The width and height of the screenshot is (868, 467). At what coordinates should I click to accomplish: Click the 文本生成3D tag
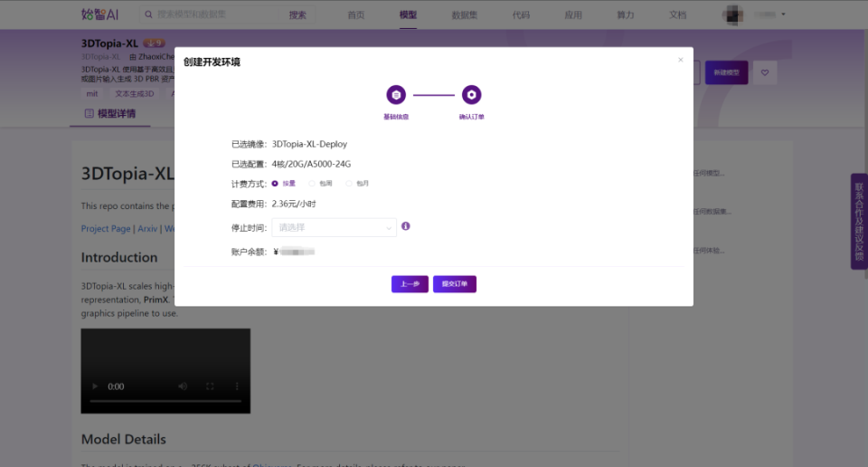tap(135, 93)
